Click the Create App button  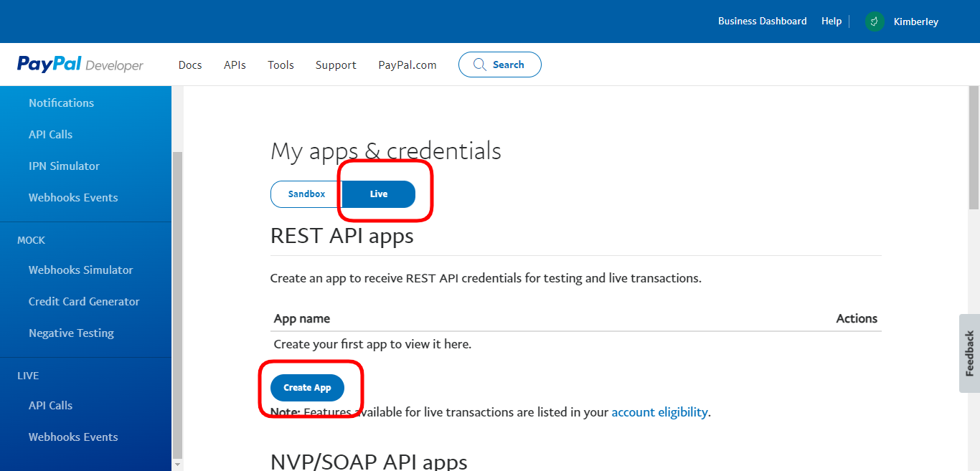tap(307, 388)
